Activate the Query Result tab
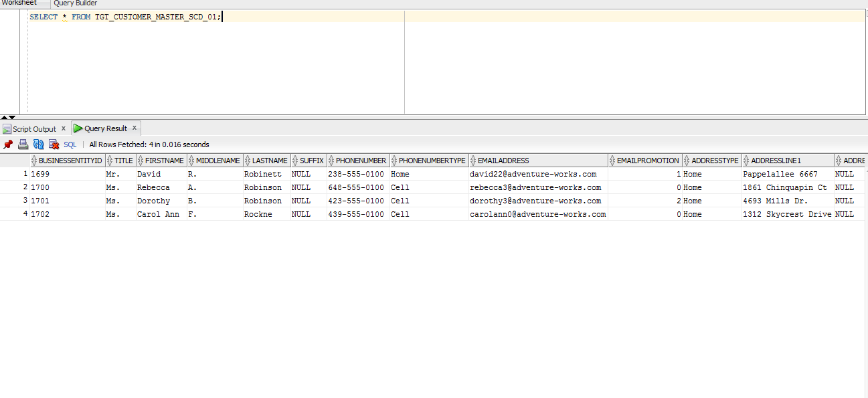The image size is (868, 398). pyautogui.click(x=106, y=128)
